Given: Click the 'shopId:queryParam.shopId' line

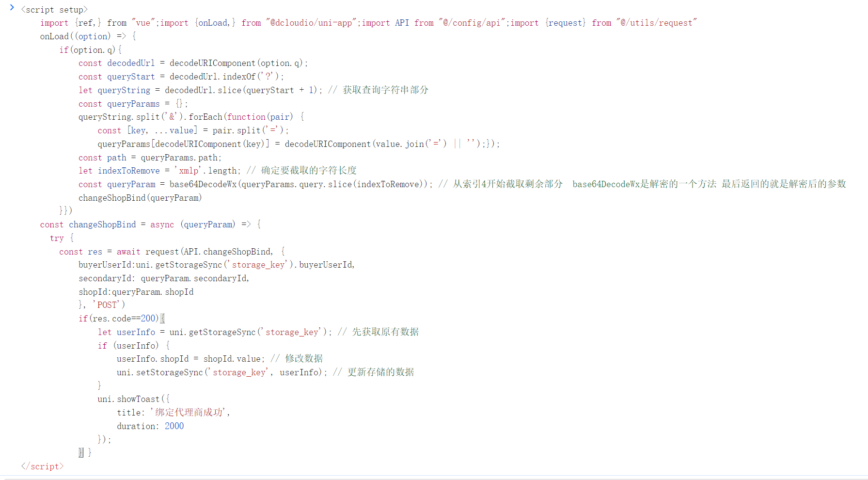Looking at the screenshot, I should coord(136,292).
